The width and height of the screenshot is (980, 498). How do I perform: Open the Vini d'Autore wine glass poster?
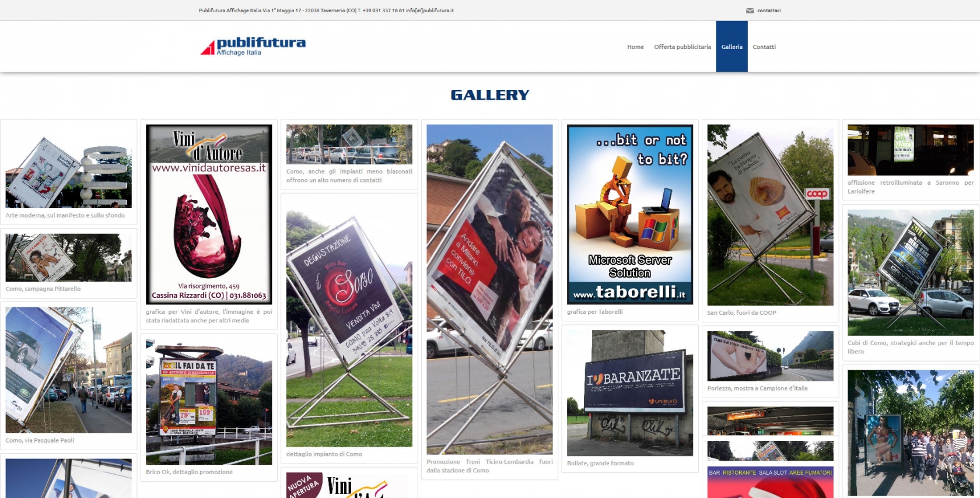(x=209, y=214)
